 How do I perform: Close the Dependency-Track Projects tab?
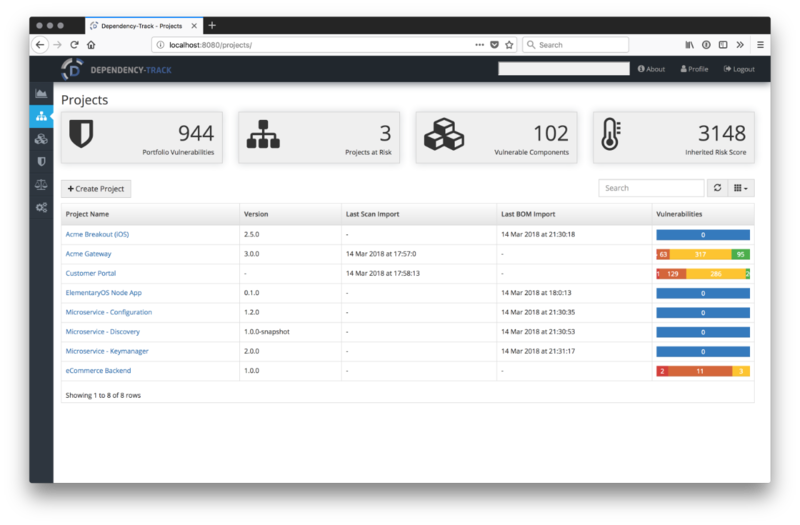pos(194,26)
